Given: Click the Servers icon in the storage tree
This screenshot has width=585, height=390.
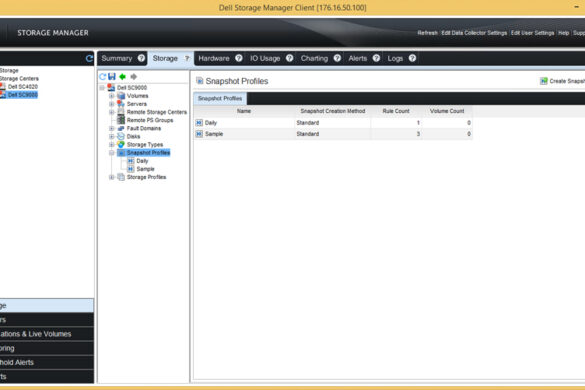Looking at the screenshot, I should [121, 104].
